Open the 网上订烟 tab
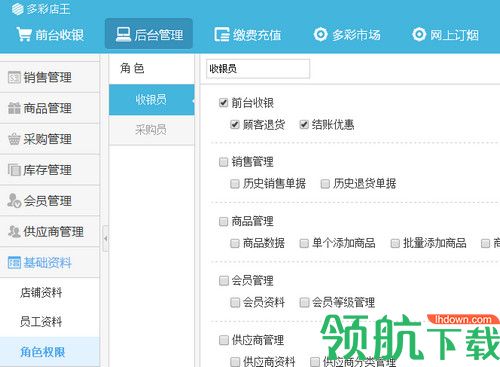This screenshot has height=367, width=500. click(445, 35)
